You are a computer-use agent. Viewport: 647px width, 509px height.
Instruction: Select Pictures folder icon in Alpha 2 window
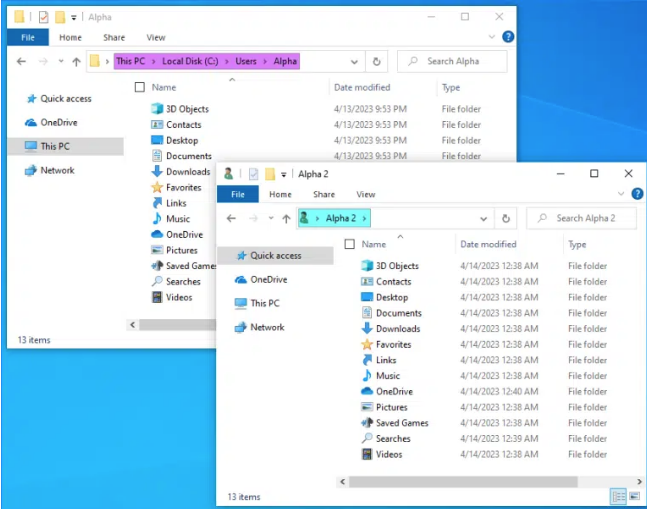click(x=367, y=407)
